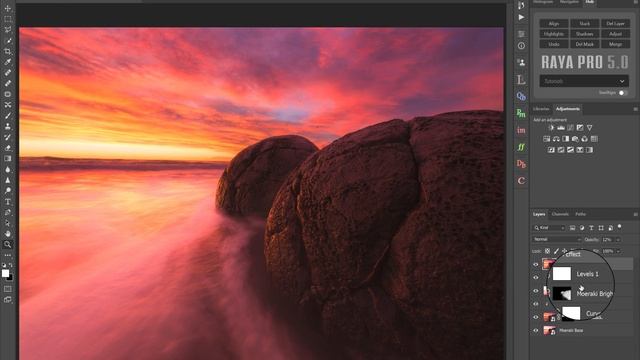The height and width of the screenshot is (360, 640).
Task: Open the Normal blend mode dropdown
Action: (x=557, y=239)
